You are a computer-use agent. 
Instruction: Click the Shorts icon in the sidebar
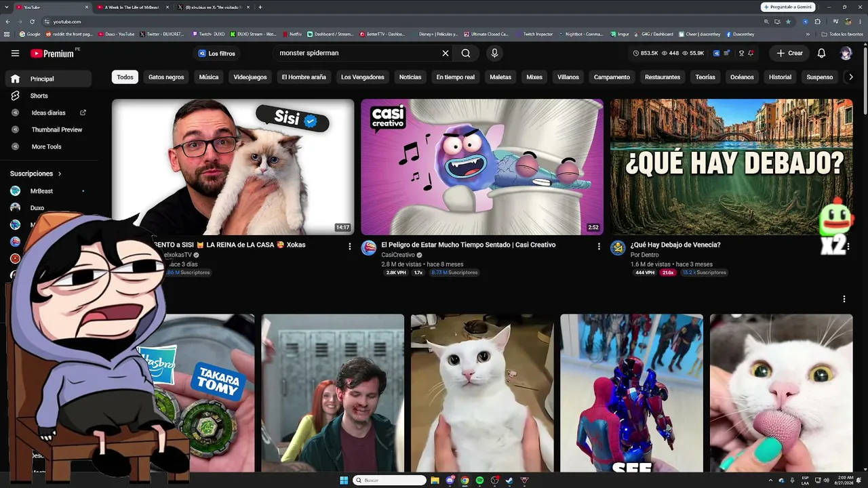[x=15, y=96]
